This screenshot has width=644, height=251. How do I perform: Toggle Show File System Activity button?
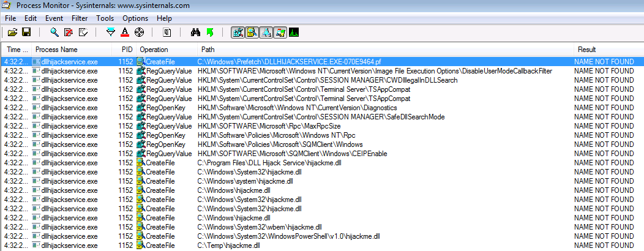pyautogui.click(x=252, y=32)
